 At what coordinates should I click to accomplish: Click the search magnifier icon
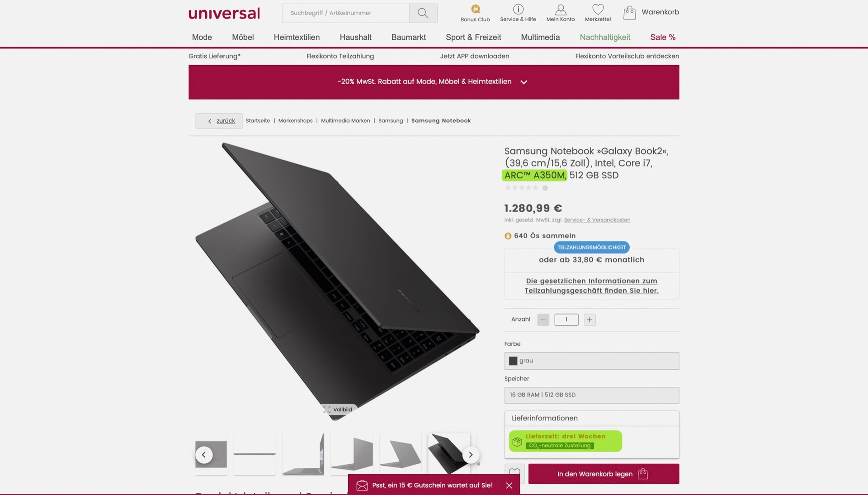[423, 13]
